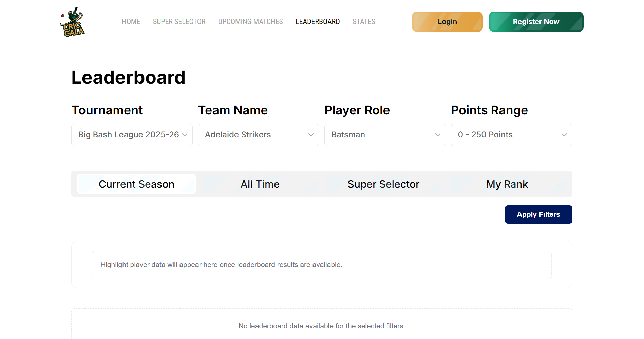Select the Leaderboard nav item
The width and height of the screenshot is (644, 339).
click(318, 22)
